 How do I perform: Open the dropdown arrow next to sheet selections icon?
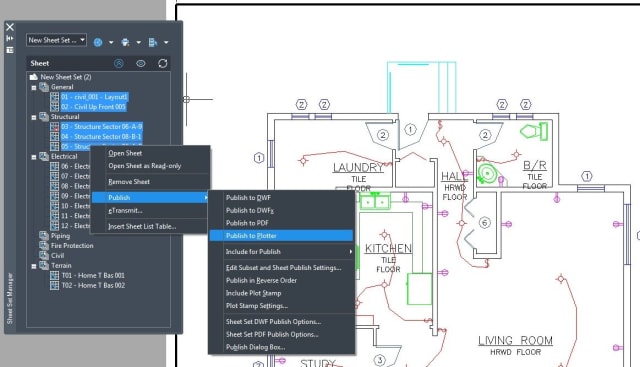(x=166, y=42)
